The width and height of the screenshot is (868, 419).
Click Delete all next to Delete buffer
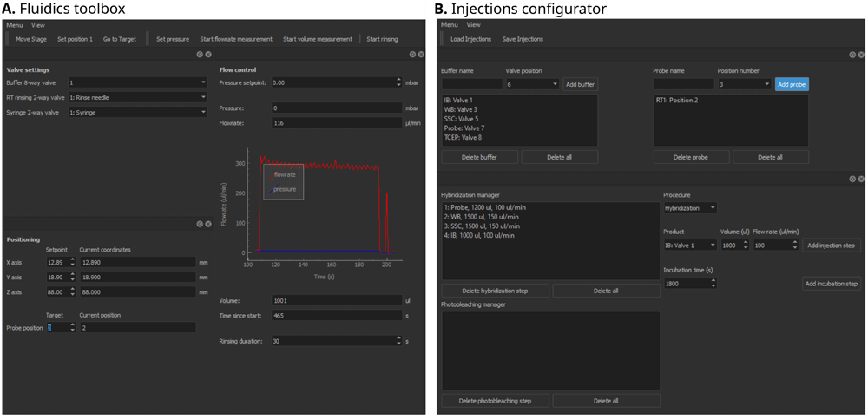point(560,157)
